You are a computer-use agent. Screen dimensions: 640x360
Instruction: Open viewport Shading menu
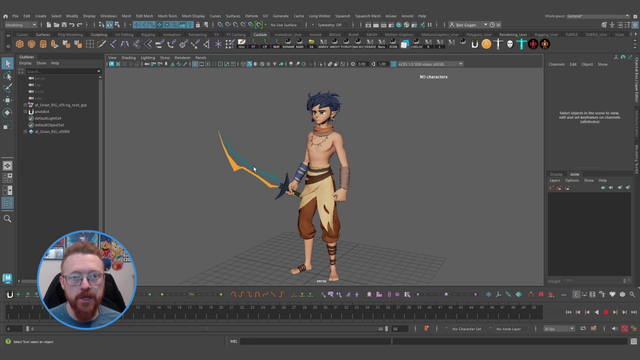[128, 58]
